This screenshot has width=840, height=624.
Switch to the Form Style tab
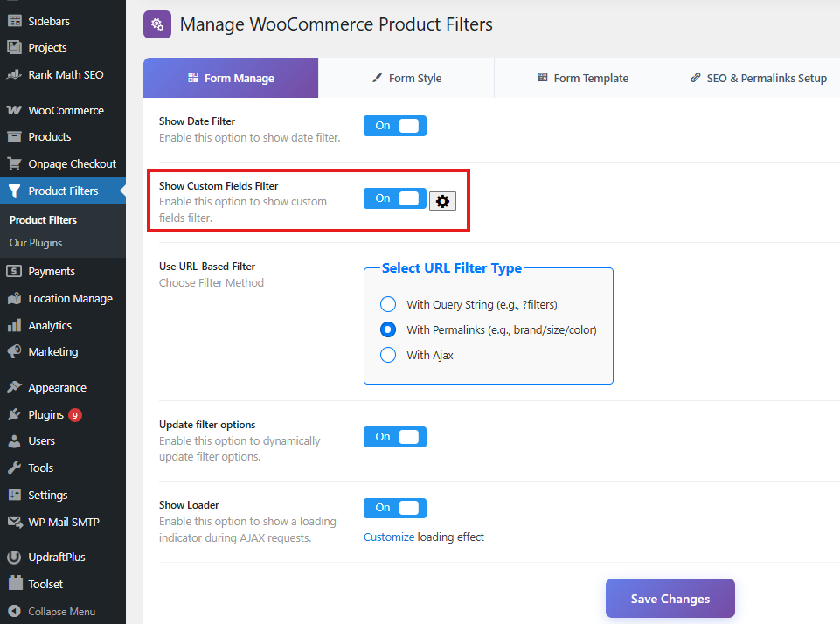(406, 78)
